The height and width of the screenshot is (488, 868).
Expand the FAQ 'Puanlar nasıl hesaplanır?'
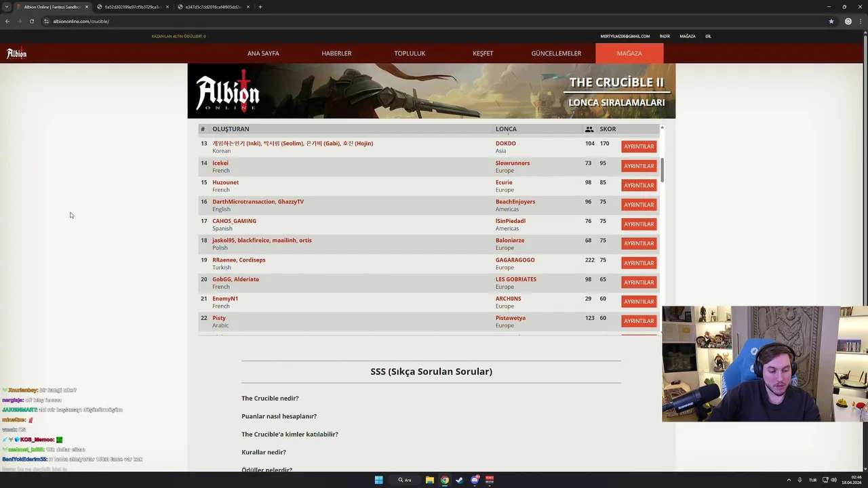tap(279, 416)
